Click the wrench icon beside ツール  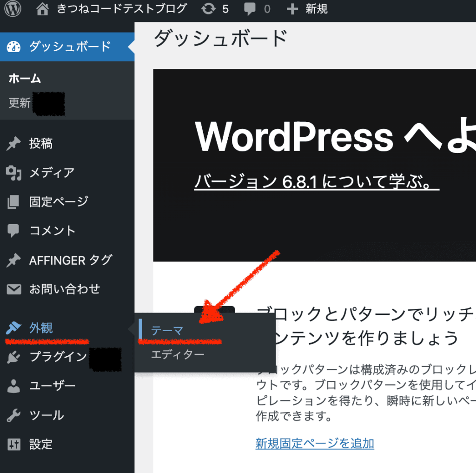coord(13,415)
